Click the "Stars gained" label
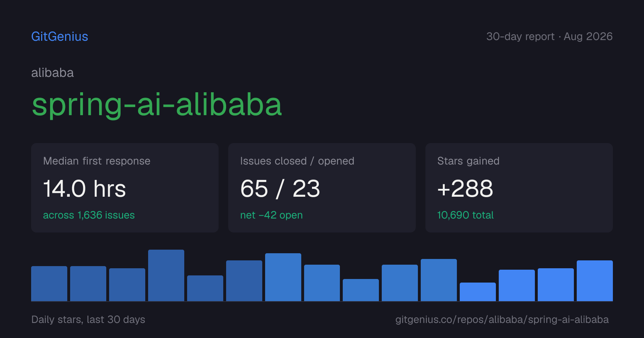Screen dimensions: 644x338 [x=468, y=161]
